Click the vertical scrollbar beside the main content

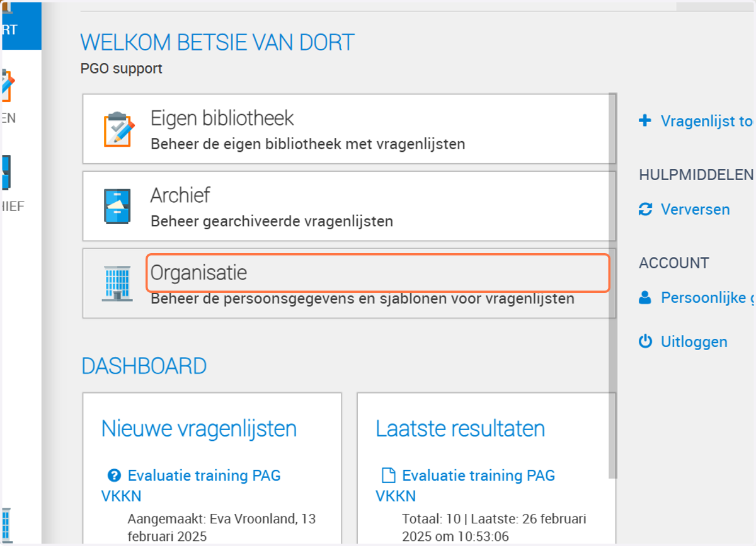[x=613, y=286]
